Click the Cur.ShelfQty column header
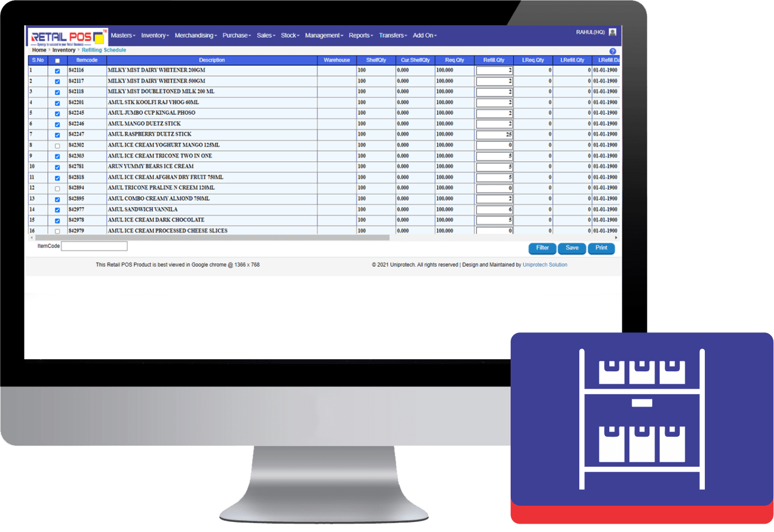 point(416,60)
